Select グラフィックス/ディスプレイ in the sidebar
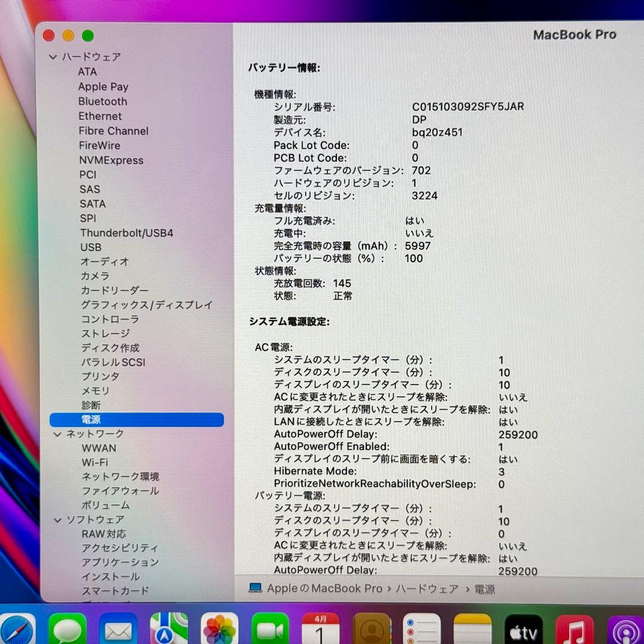Viewport: 644px width, 644px height. point(147,305)
